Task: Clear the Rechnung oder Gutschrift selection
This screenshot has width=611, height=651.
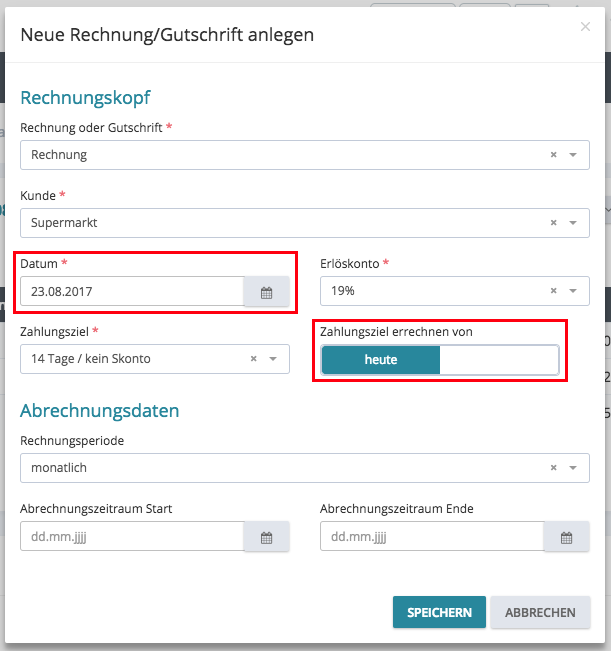Action: [x=553, y=155]
